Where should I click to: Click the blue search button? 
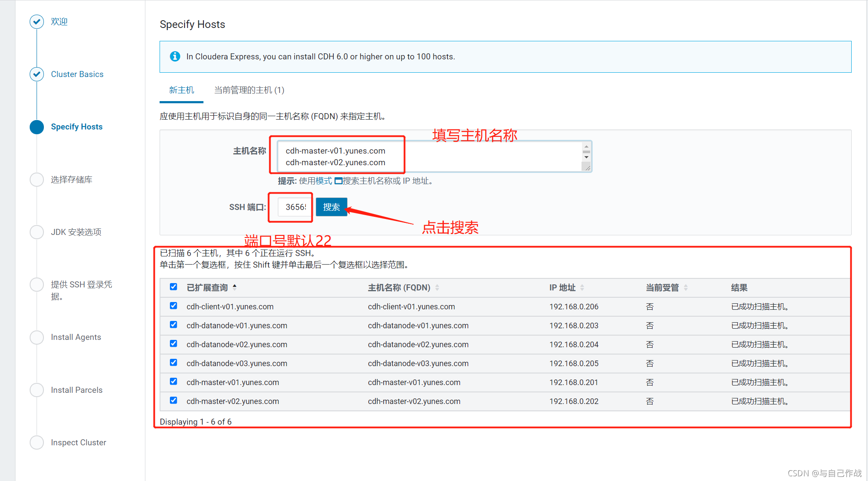click(x=331, y=207)
